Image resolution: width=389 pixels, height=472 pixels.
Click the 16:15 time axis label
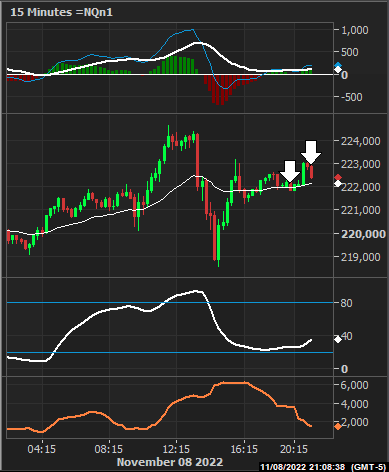tap(244, 449)
